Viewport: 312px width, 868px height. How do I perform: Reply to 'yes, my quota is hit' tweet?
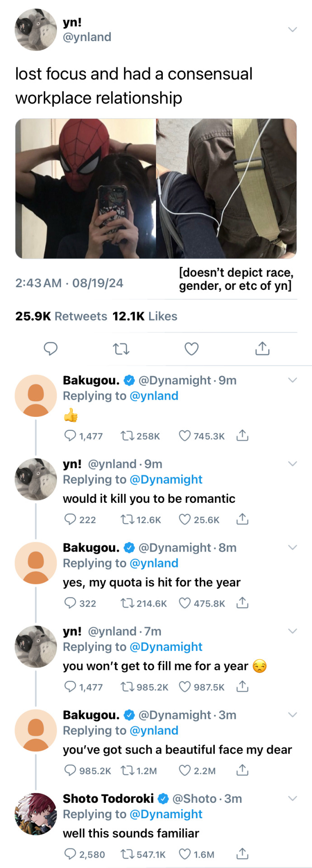pyautogui.click(x=70, y=603)
